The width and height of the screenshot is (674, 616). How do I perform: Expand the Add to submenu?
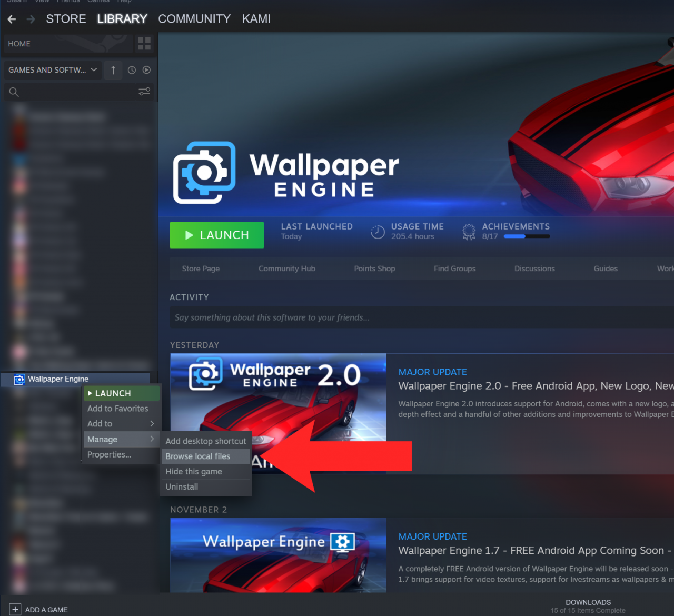[x=121, y=424]
